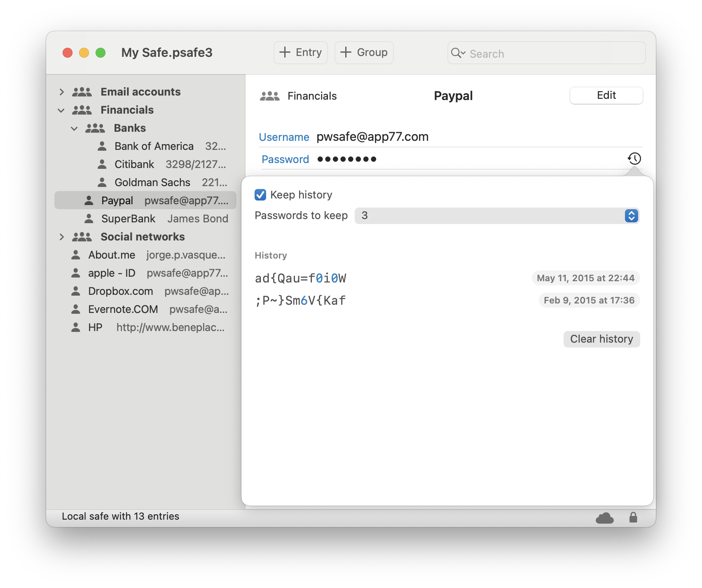Select the Citibank entry
This screenshot has width=702, height=588.
click(145, 164)
